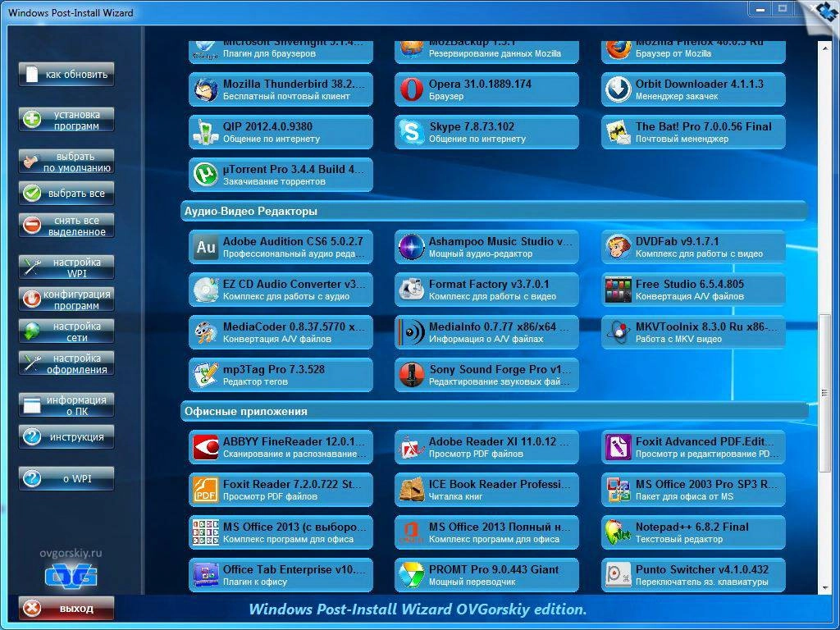Visit the ovgorskiy.ru OG logo link
Screen dimensions: 840x630
coord(71,575)
